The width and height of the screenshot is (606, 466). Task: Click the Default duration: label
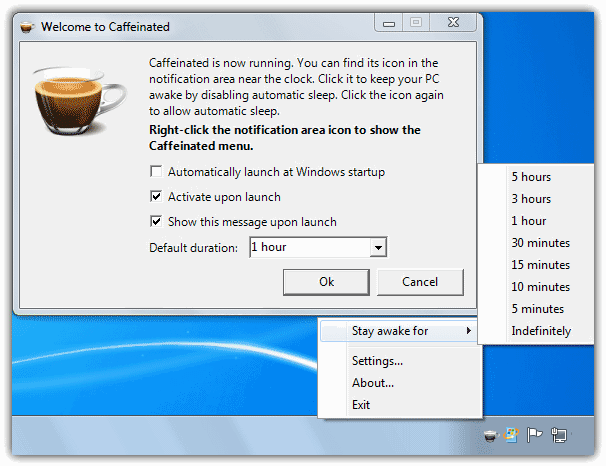tap(194, 248)
